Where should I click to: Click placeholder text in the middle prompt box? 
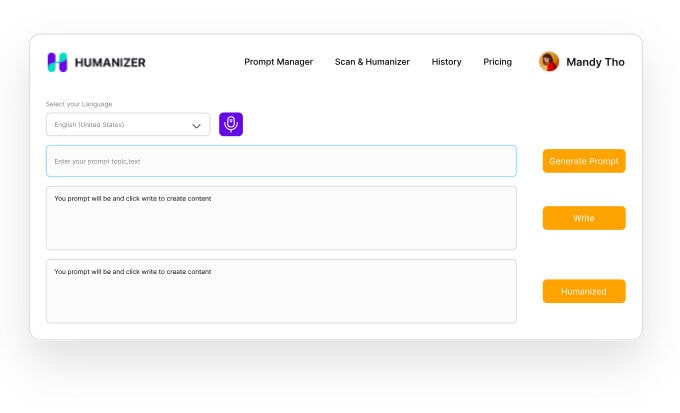click(132, 198)
